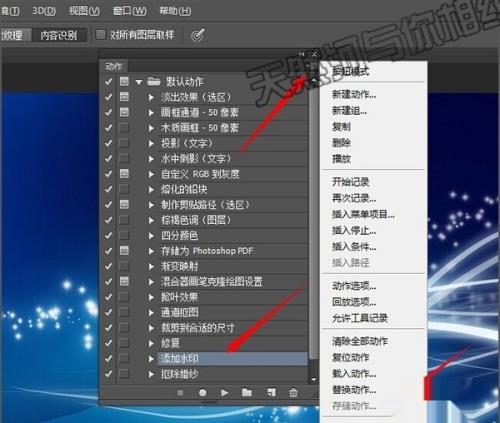
Task: Uncheck the checkmark beside 水中倒影（文字）
Action: click(108, 158)
